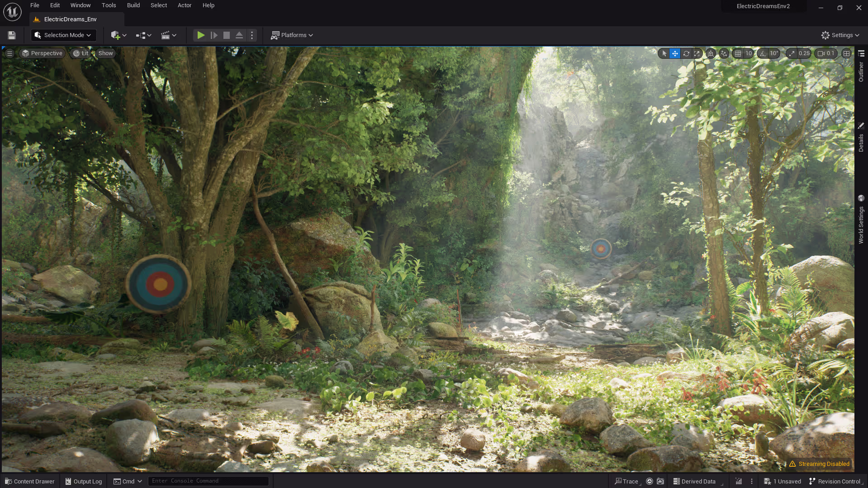
Task: Open the Actor menu
Action: 185,5
